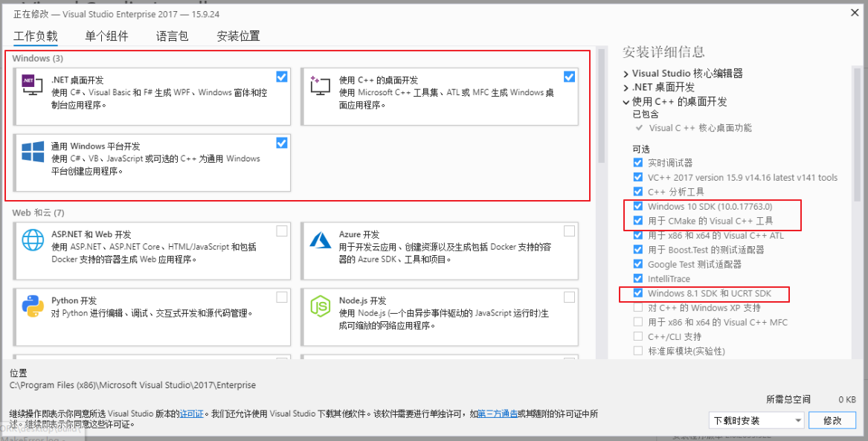
Task: Click the Azure 开发 workload icon
Action: click(319, 239)
